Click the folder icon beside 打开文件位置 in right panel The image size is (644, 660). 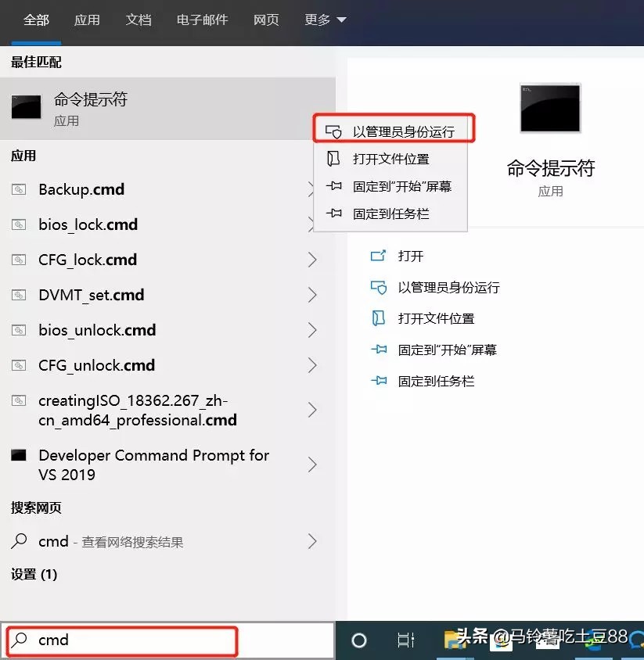380,318
